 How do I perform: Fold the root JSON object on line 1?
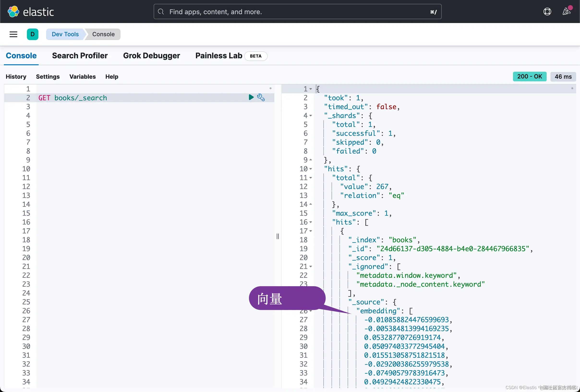click(x=311, y=89)
